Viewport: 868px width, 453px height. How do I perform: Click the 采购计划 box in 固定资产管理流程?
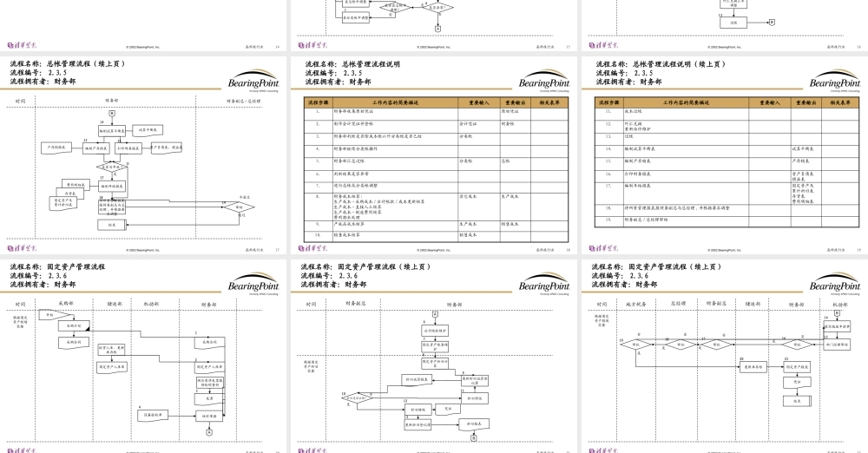[75, 326]
